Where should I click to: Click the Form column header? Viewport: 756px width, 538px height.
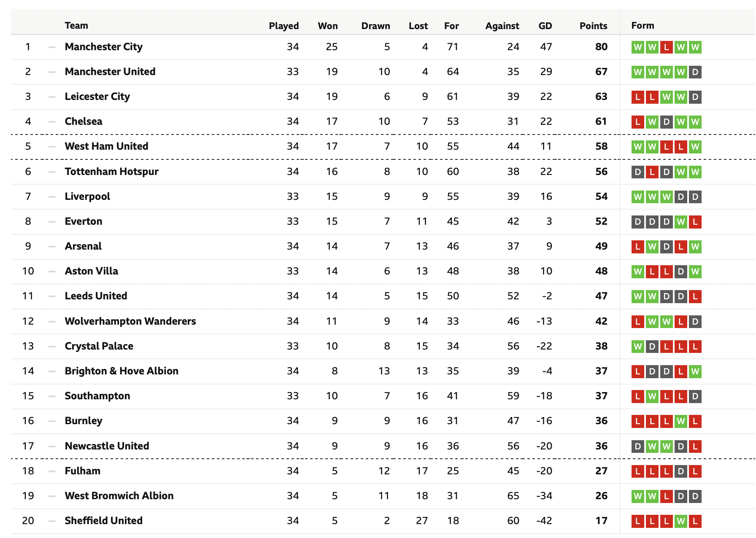click(643, 25)
